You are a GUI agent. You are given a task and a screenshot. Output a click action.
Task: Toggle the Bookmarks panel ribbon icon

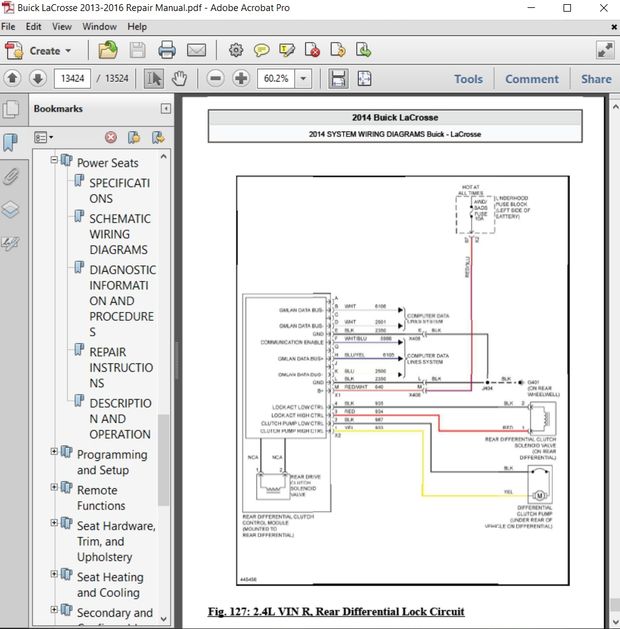(x=10, y=142)
